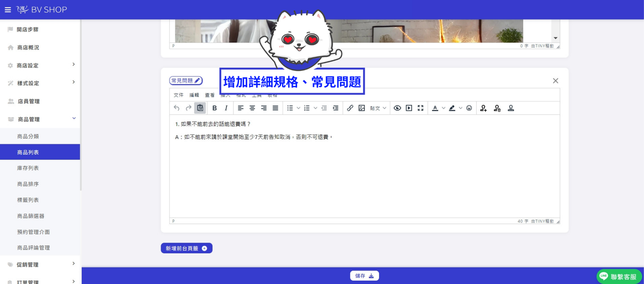The image size is (644, 284).
Task: Undo the last edit in the editor
Action: coord(176,108)
